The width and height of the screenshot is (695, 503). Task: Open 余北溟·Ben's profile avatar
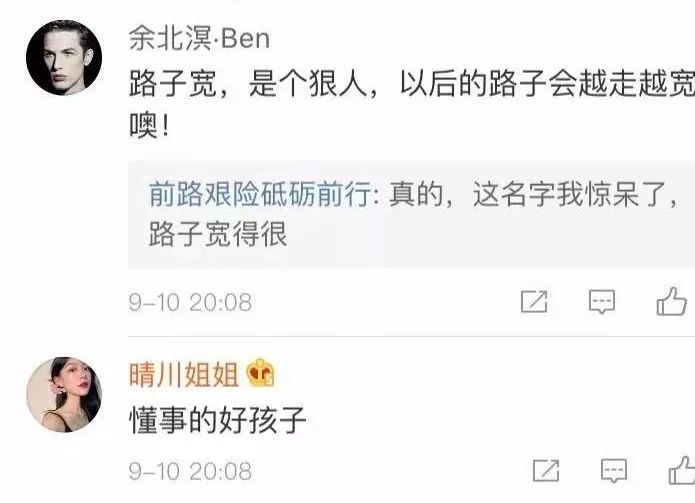click(64, 58)
